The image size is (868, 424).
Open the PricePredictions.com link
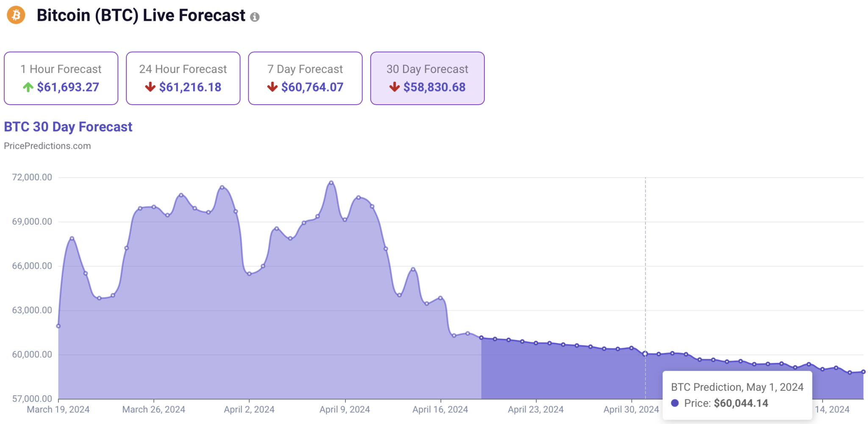(47, 146)
